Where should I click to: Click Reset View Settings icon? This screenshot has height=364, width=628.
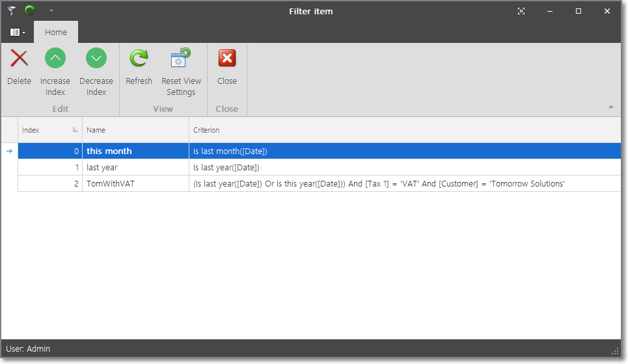pos(181,58)
